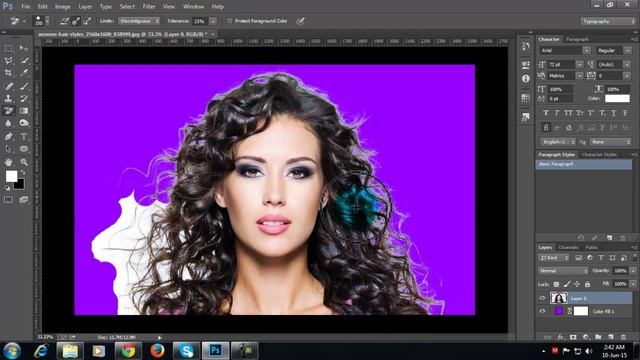Toggle All Caps in Character panel
640x360 pixels.
pyautogui.click(x=568, y=113)
